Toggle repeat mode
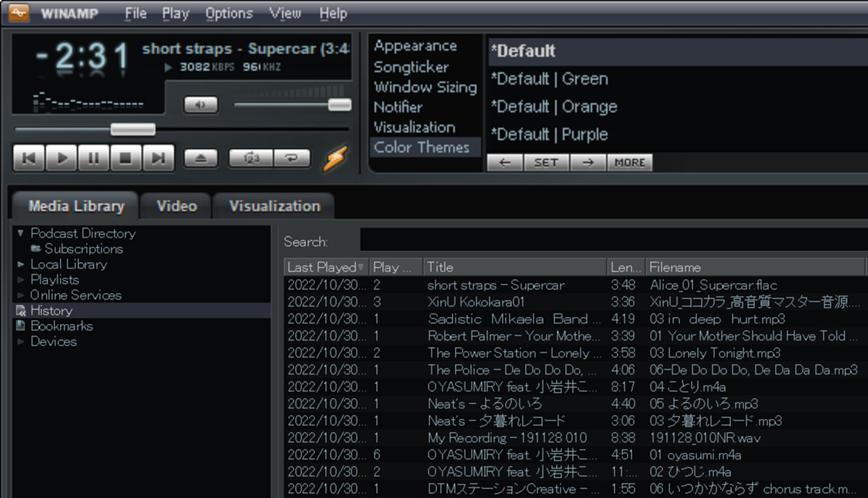Viewport: 868px width, 498px height. (292, 159)
